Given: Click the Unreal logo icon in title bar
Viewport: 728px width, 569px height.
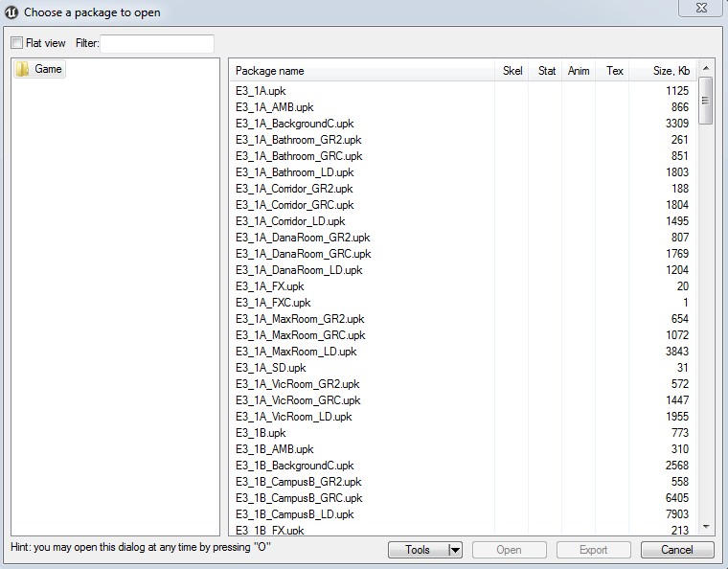Looking at the screenshot, I should [x=11, y=12].
